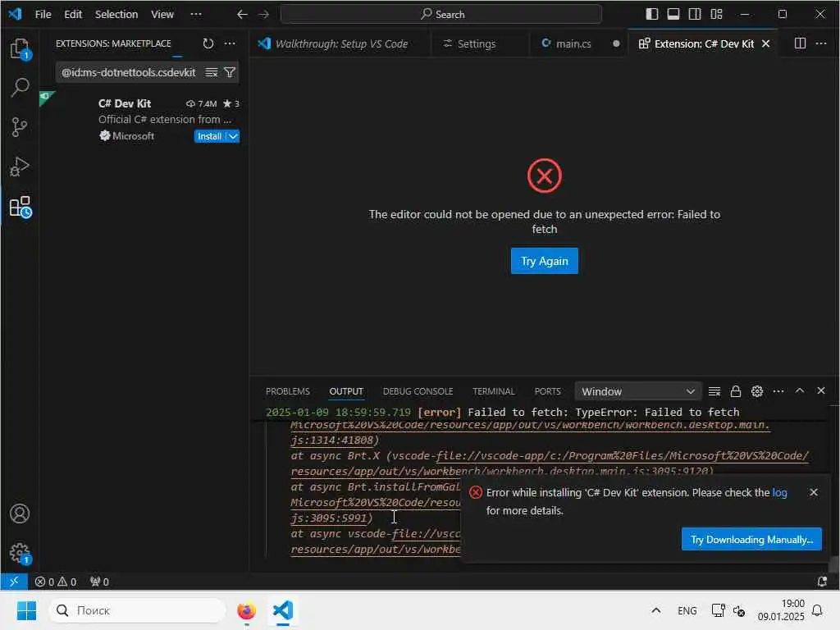This screenshot has height=630, width=840.
Task: Maximize the panel size chevron
Action: click(x=799, y=390)
